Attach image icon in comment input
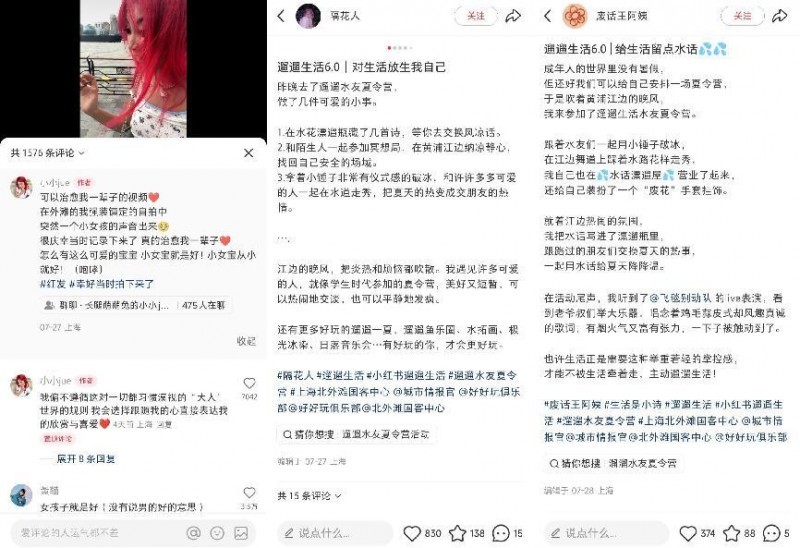Viewport: 800px width, 548px height. 241,533
